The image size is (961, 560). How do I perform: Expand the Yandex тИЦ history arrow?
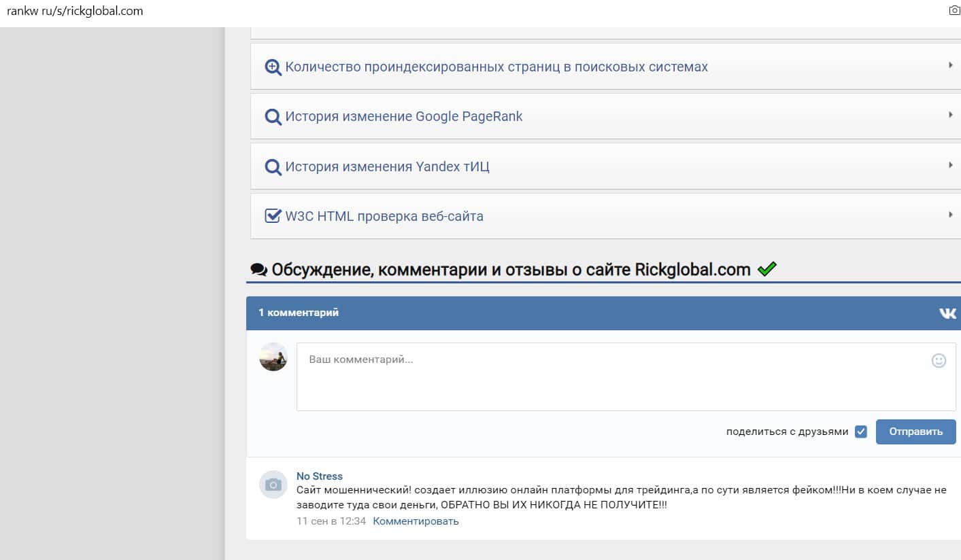tap(950, 165)
